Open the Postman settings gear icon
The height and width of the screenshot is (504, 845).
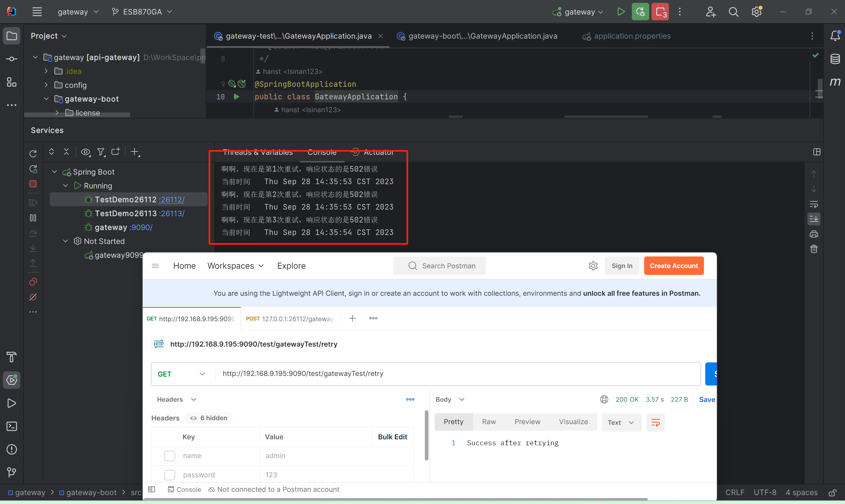[593, 266]
